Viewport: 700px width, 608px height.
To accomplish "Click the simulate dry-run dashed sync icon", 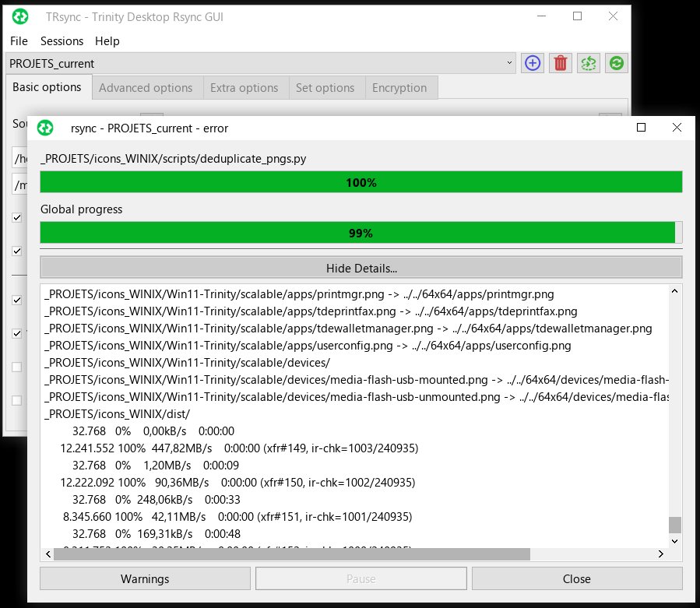I will pyautogui.click(x=589, y=63).
